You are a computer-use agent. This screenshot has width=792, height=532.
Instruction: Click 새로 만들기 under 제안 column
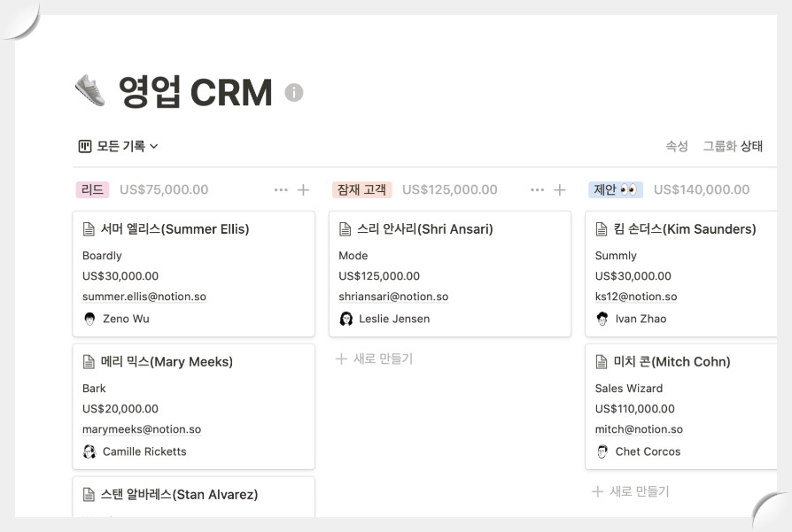click(631, 491)
